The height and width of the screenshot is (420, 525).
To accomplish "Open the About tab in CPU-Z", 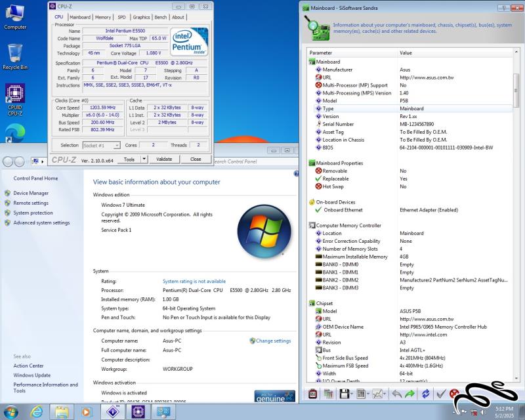I will pos(178,17).
